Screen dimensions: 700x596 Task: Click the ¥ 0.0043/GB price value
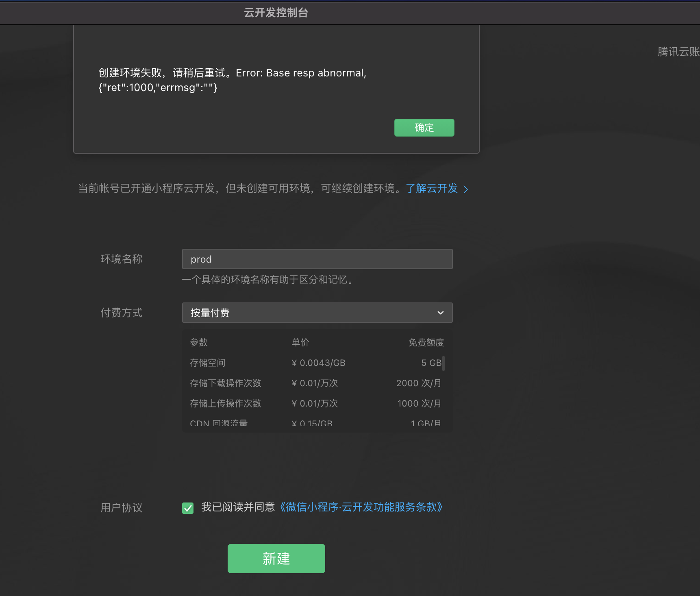click(319, 363)
